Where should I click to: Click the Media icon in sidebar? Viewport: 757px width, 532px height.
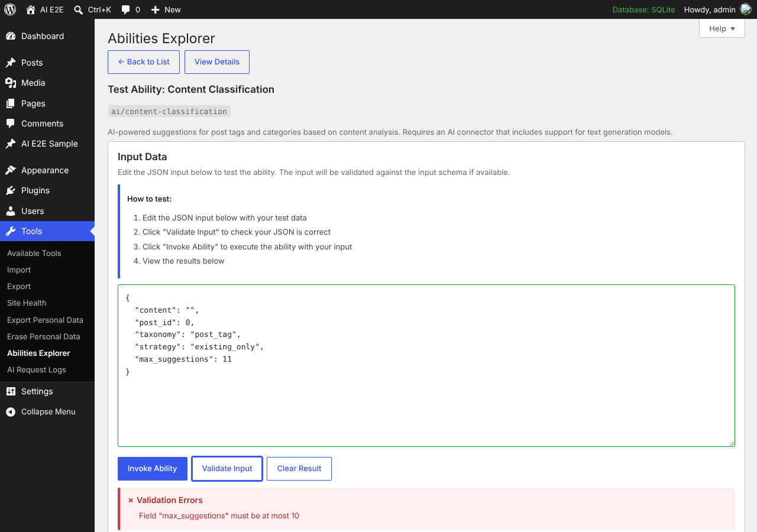[11, 83]
